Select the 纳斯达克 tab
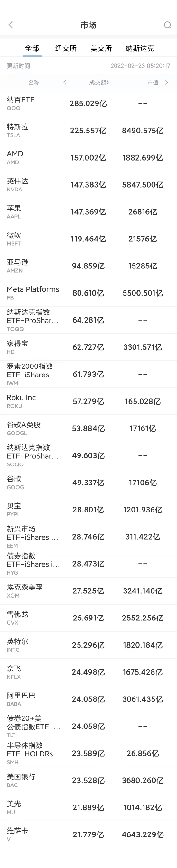Viewport: 177px width, 868px height. [x=140, y=48]
